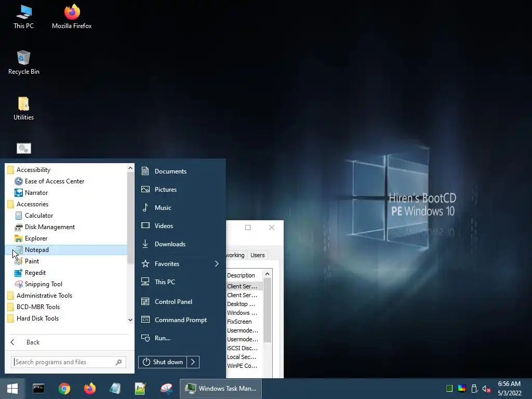This screenshot has height=399, width=532.
Task: Open Control Panel from the start menu
Action: 167,302
